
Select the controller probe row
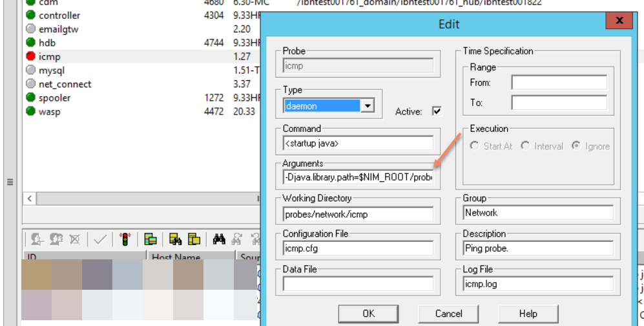pos(141,16)
